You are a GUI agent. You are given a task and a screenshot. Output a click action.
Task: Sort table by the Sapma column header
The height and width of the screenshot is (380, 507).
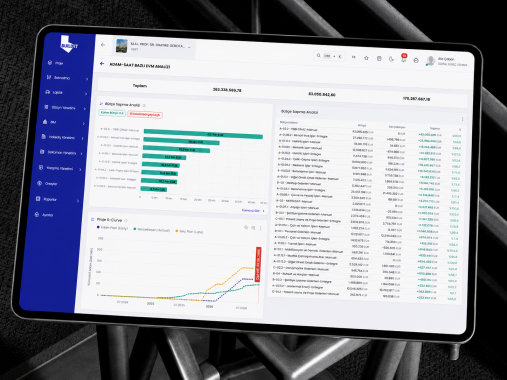(x=435, y=128)
